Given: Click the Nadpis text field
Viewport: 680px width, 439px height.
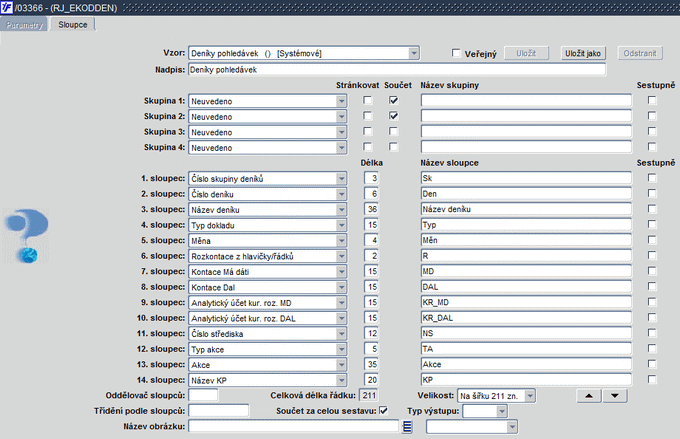Looking at the screenshot, I should (397, 69).
